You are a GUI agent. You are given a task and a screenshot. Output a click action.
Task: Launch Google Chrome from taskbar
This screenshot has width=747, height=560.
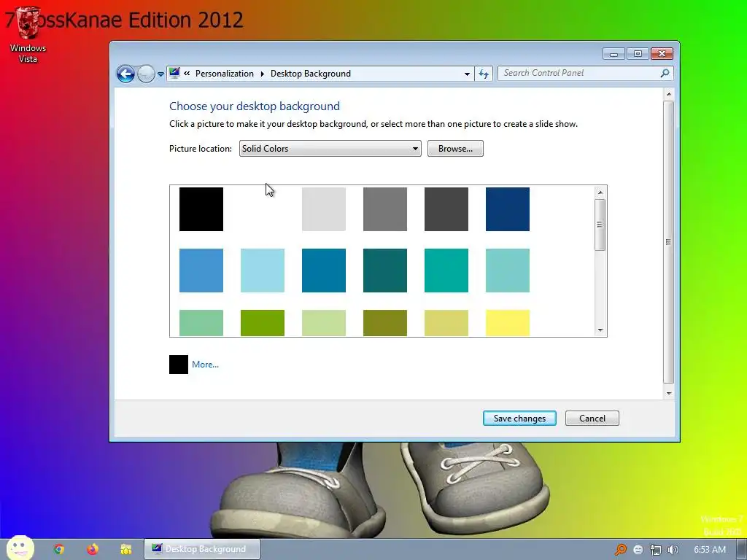[x=58, y=549]
